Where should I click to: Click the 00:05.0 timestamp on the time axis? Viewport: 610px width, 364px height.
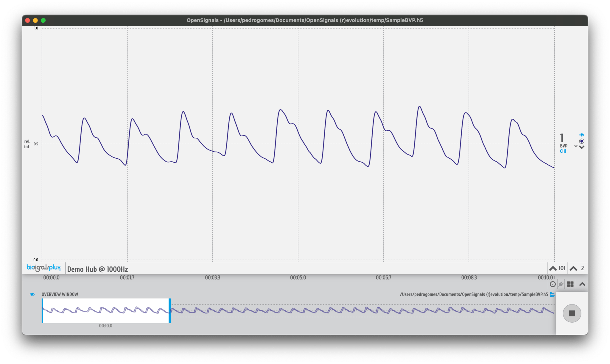[x=299, y=277]
